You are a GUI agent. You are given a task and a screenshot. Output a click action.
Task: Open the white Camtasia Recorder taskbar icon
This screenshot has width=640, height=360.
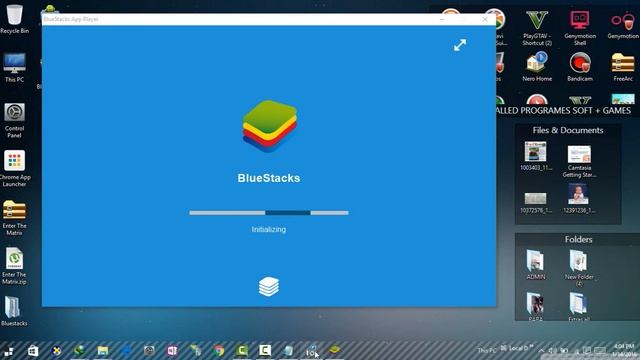tap(265, 350)
